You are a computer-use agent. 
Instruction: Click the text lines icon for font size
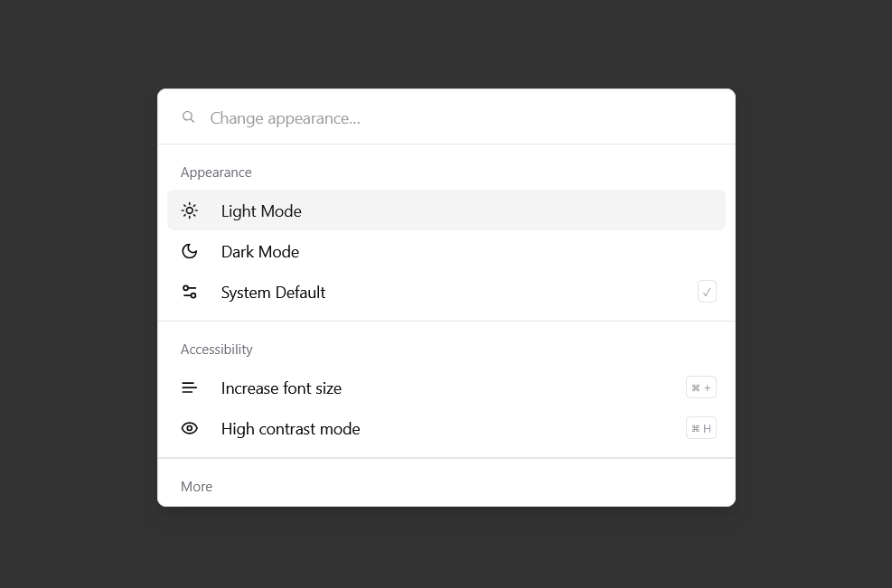(190, 387)
